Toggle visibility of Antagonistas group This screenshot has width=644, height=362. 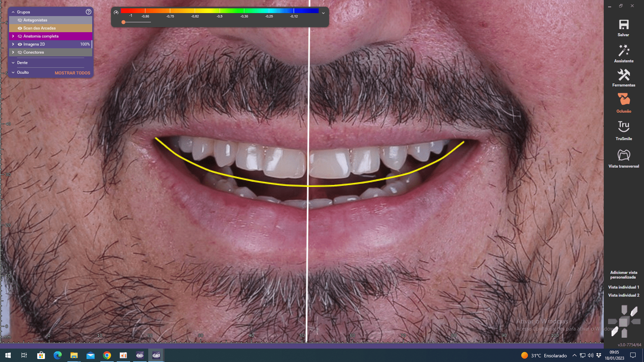point(20,20)
